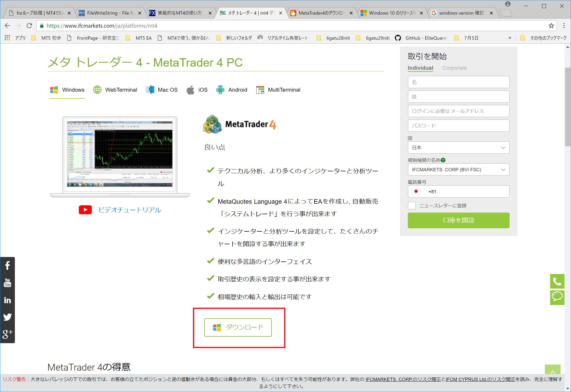The image size is (571, 392).
Task: Click the Twitter bird icon
Action: [x=7, y=317]
